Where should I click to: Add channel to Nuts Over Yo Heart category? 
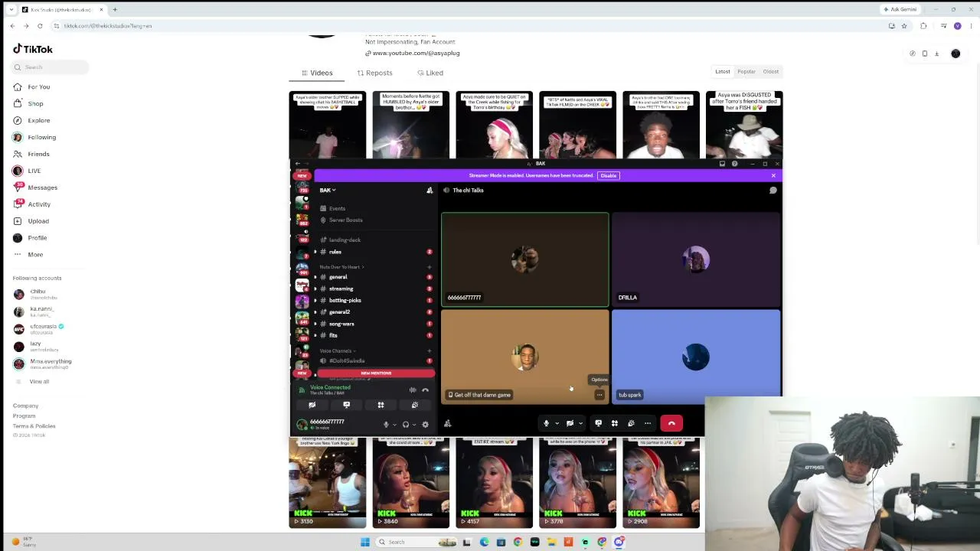coord(429,267)
